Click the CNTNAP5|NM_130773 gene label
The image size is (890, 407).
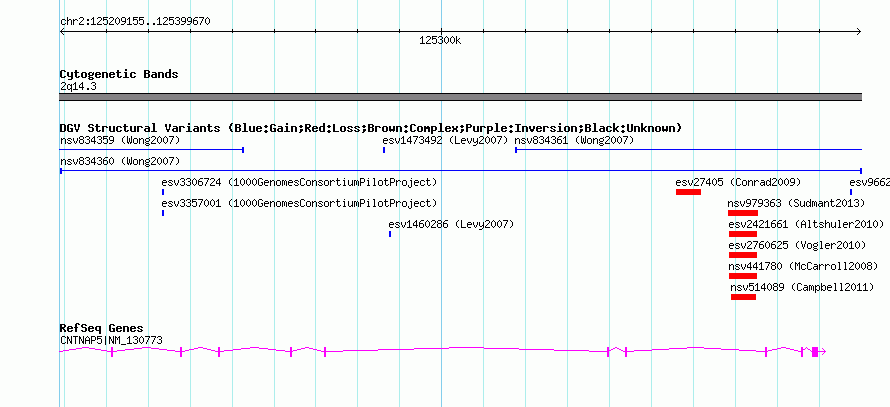[x=111, y=341]
